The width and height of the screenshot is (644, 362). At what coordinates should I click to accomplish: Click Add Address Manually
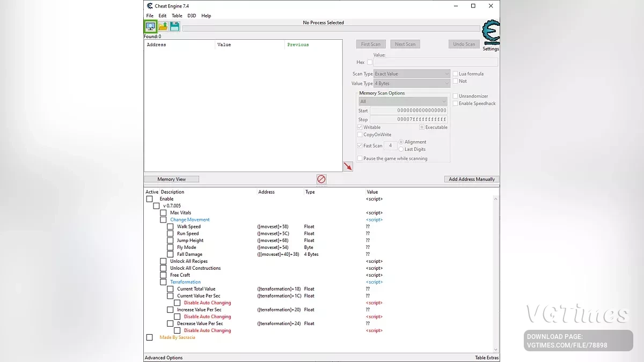click(x=472, y=179)
